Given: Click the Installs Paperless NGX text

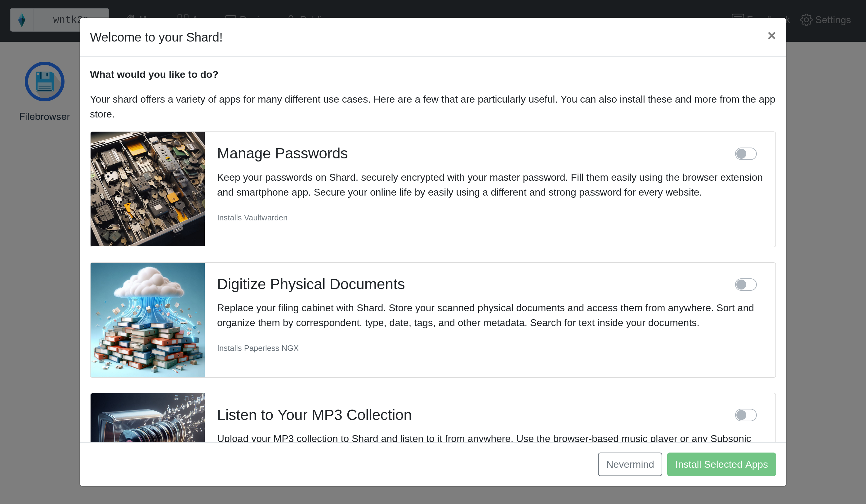Looking at the screenshot, I should (x=257, y=348).
